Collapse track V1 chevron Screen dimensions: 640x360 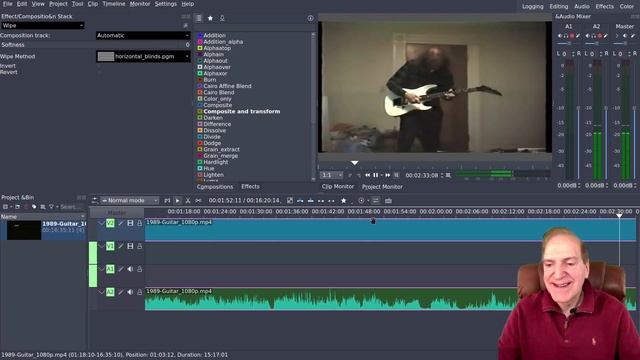pos(101,246)
